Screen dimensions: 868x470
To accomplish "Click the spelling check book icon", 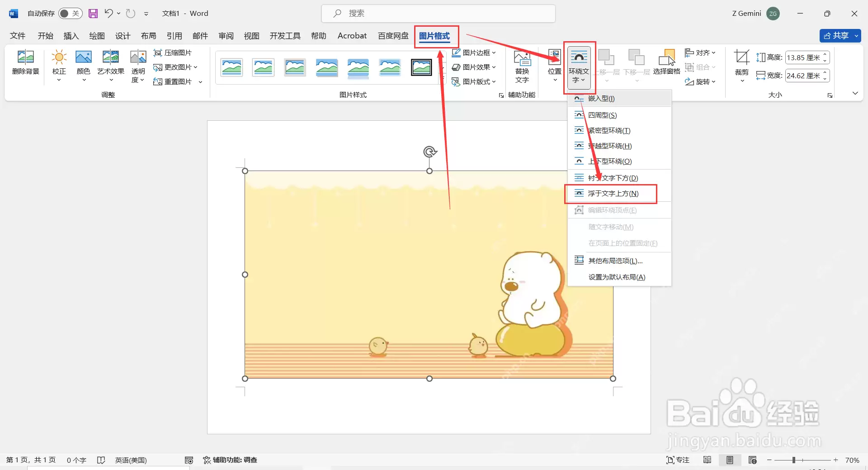I will (x=101, y=460).
